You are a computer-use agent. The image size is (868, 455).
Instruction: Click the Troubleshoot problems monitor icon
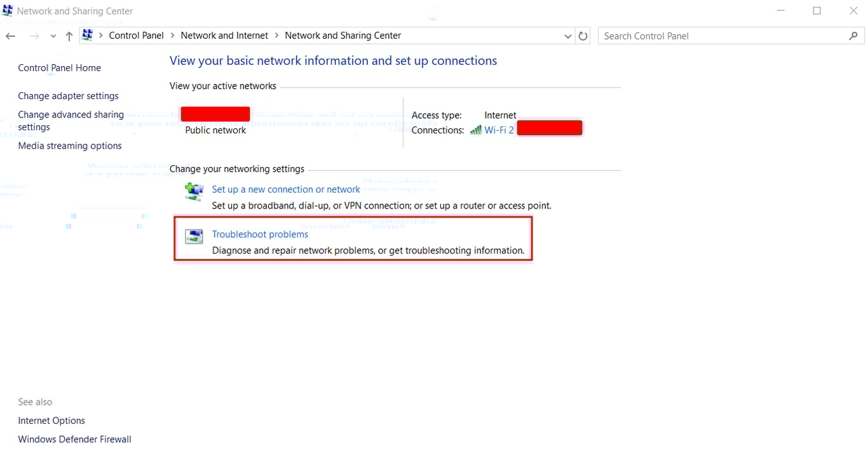pos(194,236)
